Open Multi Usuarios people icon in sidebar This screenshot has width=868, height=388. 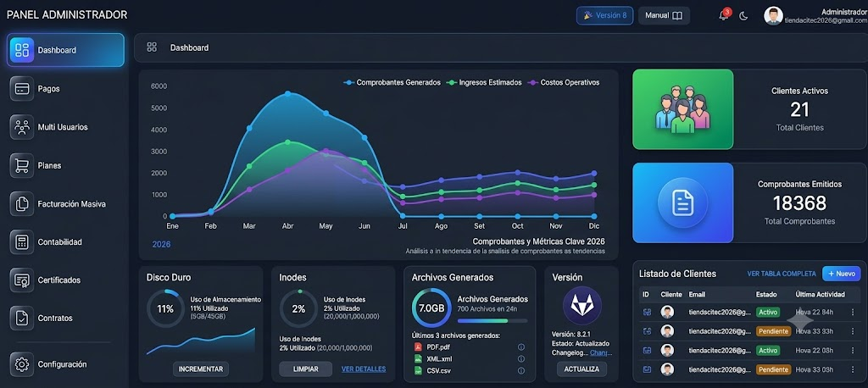point(21,127)
